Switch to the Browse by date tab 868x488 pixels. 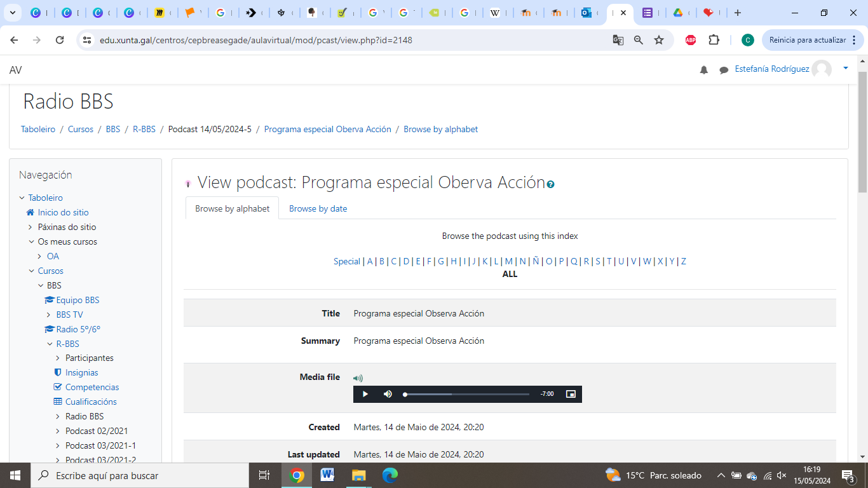tap(318, 208)
